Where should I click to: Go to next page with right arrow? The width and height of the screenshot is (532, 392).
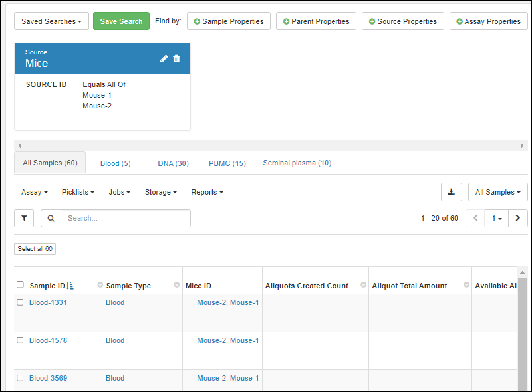click(518, 218)
